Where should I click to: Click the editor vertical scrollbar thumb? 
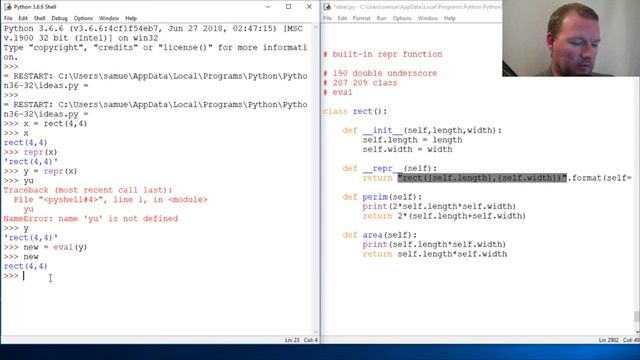pos(636,316)
